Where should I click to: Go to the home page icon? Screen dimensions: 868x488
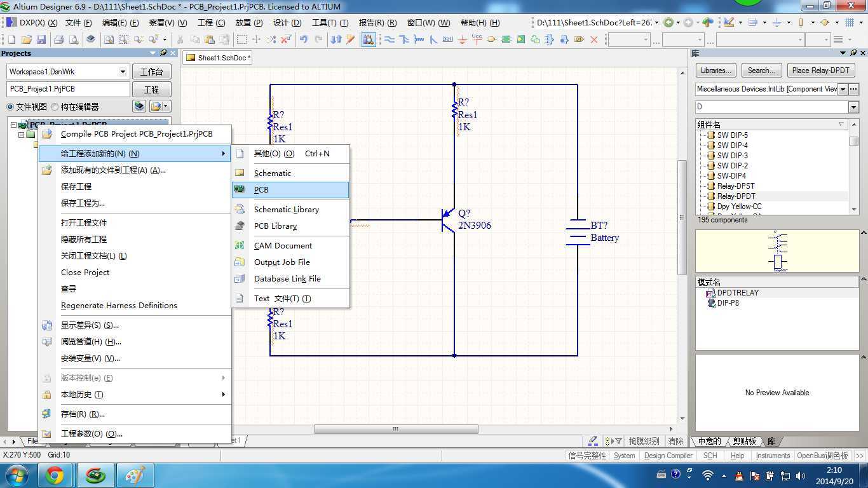coord(708,22)
